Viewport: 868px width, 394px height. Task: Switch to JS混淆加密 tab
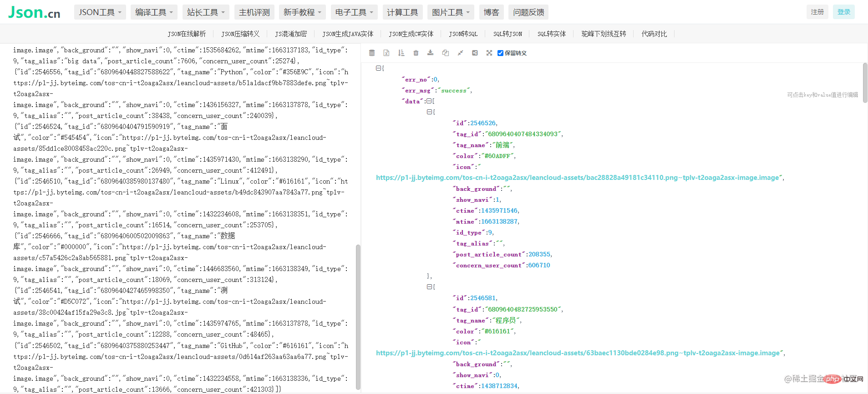(x=291, y=34)
